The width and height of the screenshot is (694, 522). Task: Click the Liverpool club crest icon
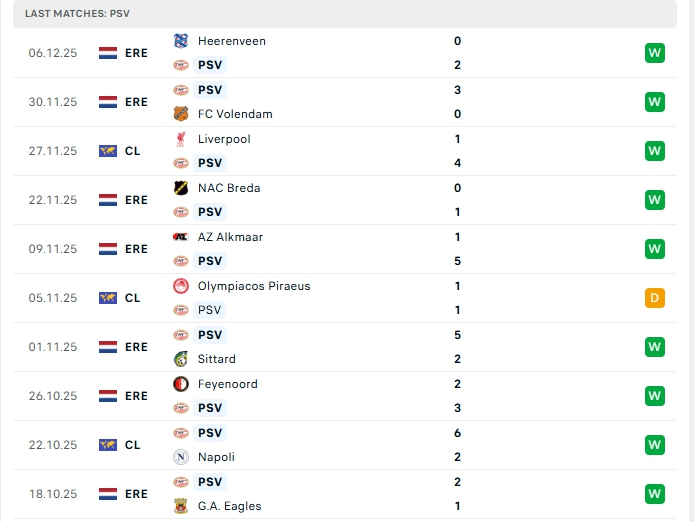(x=181, y=139)
